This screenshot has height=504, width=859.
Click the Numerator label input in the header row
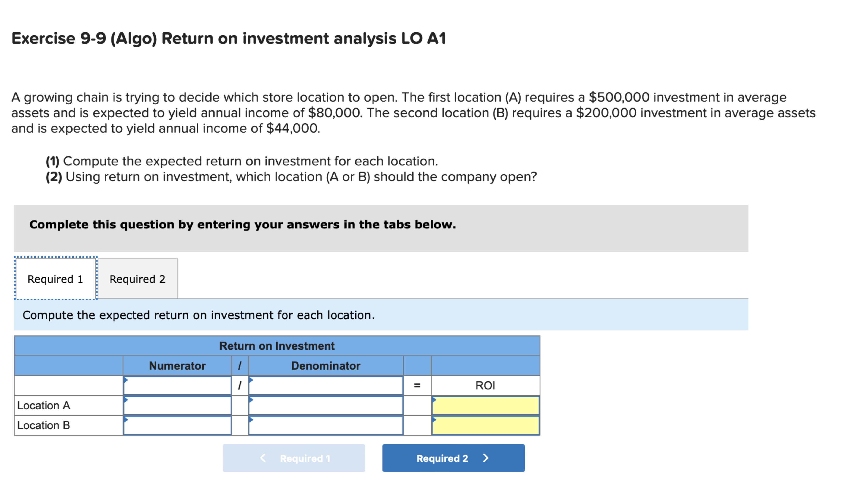pos(177,385)
